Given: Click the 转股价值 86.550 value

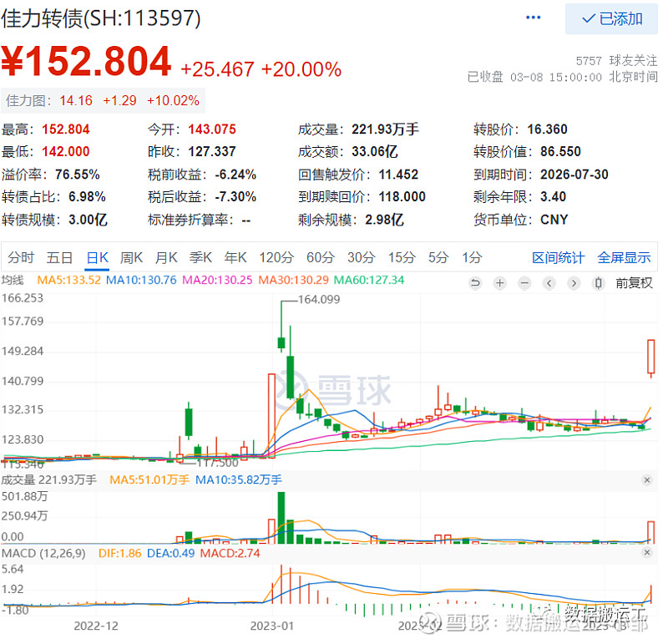Looking at the screenshot, I should [560, 151].
